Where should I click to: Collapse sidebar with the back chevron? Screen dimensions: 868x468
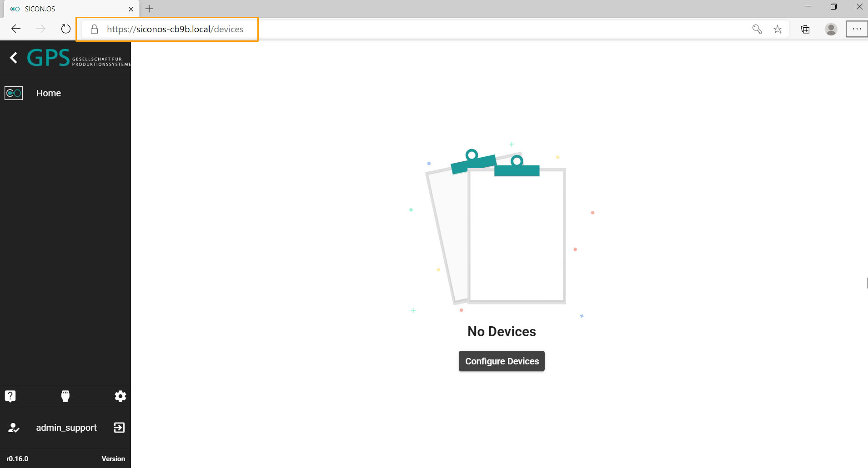click(14, 58)
